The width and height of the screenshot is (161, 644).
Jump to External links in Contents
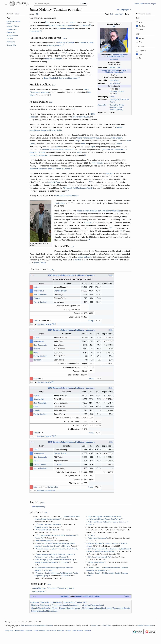click(11, 45)
